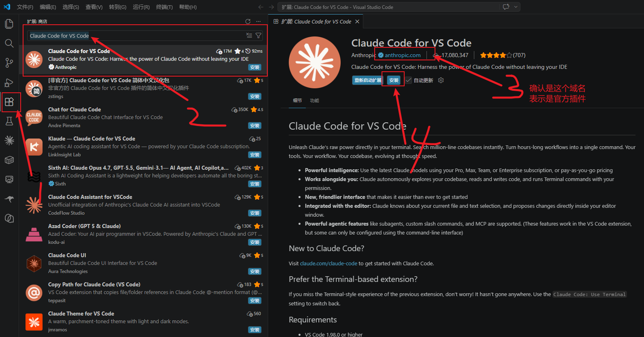Image resolution: width=644 pixels, height=337 pixels.
Task: Refresh the extensions marketplace list
Action: [248, 21]
